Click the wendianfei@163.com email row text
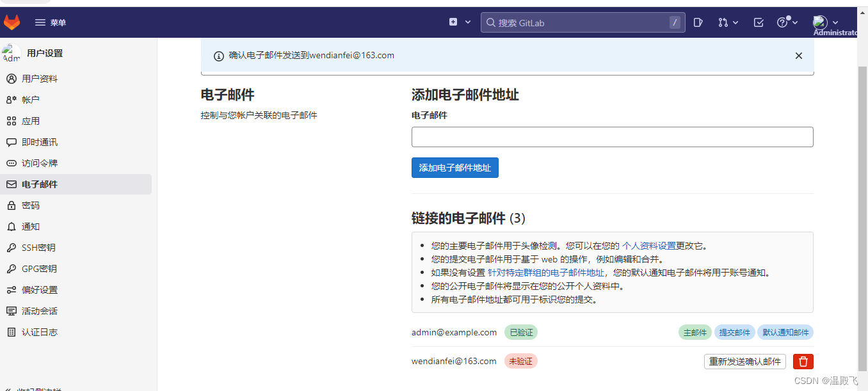This screenshot has width=868, height=391. [x=454, y=362]
